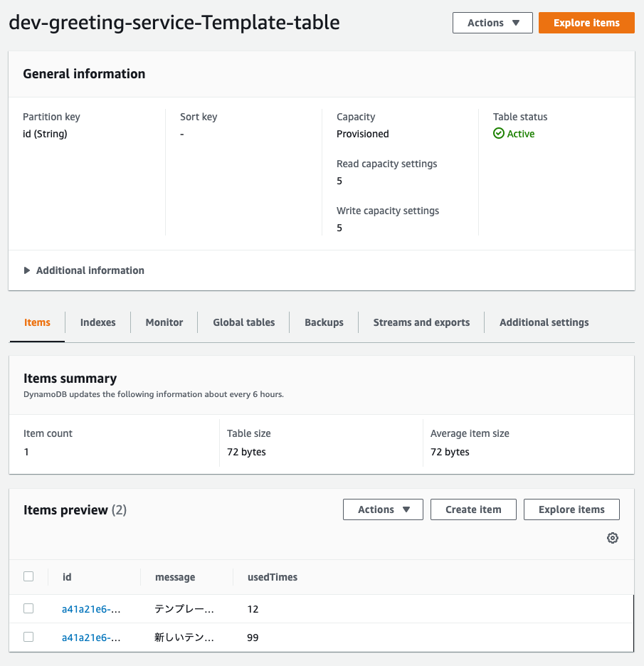Expand the Additional information section
The image size is (644, 666).
(84, 270)
